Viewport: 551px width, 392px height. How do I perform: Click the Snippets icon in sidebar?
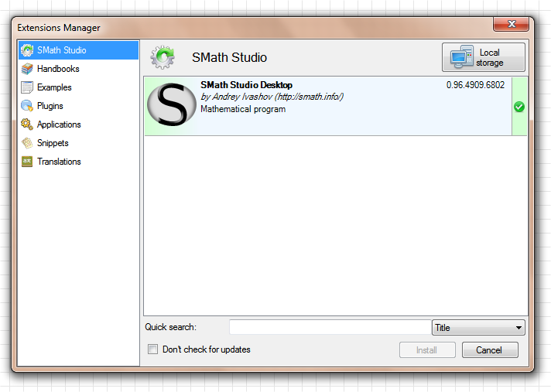point(27,143)
